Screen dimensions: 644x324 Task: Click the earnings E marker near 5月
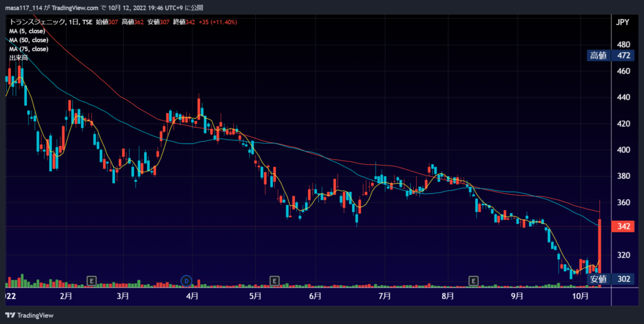[274, 281]
